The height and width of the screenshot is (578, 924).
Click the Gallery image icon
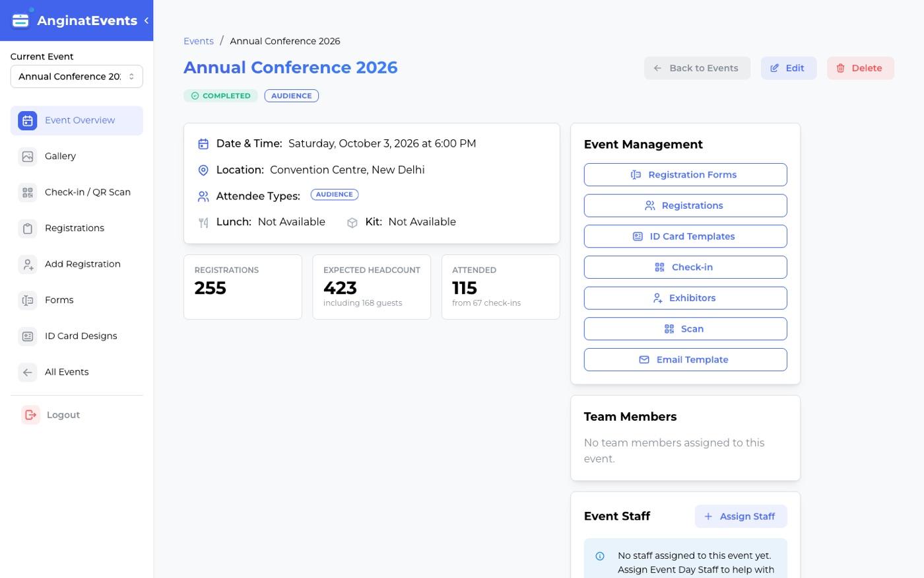point(28,157)
